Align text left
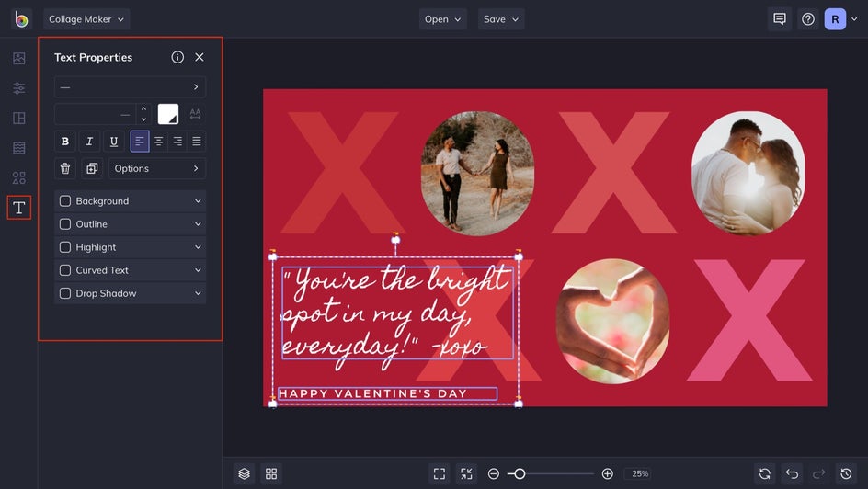Viewport: 868px width, 489px height. (140, 141)
